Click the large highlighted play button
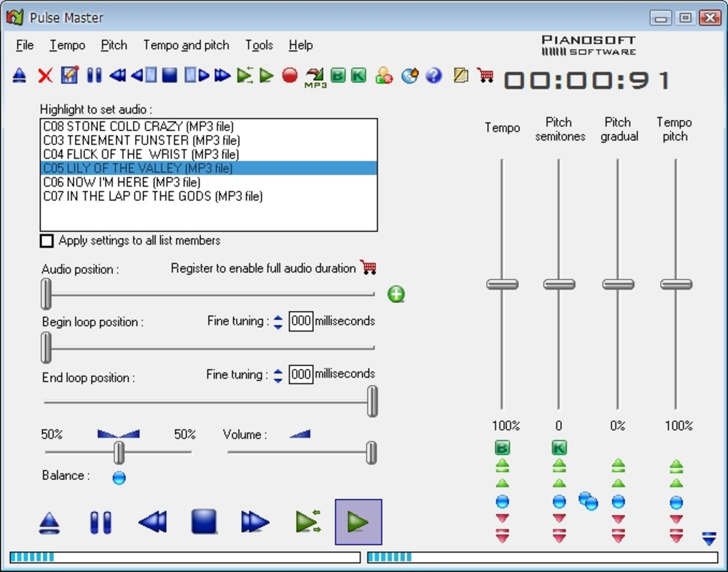 (x=358, y=522)
